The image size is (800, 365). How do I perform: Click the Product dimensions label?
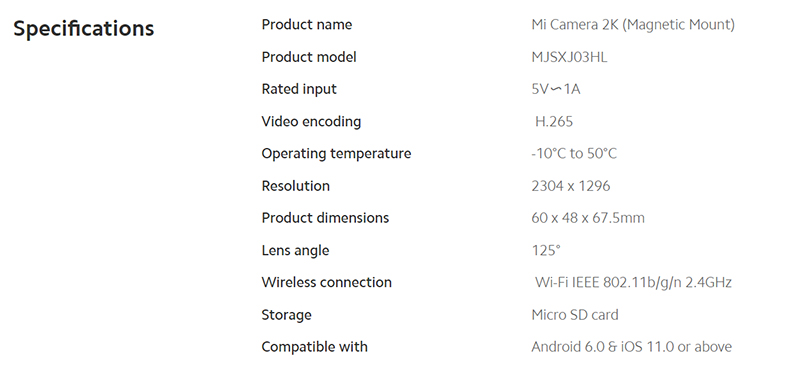[x=325, y=218]
